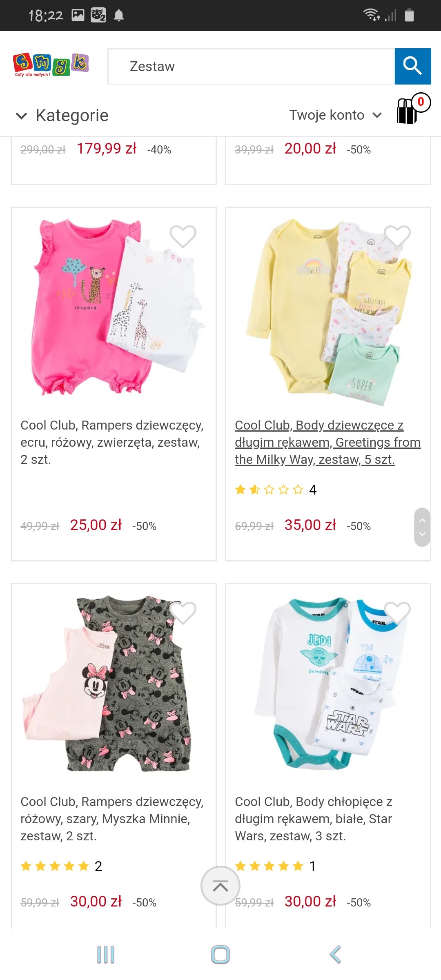The width and height of the screenshot is (441, 980).
Task: Open Cool Club Star Wars body product title
Action: pyautogui.click(x=314, y=819)
